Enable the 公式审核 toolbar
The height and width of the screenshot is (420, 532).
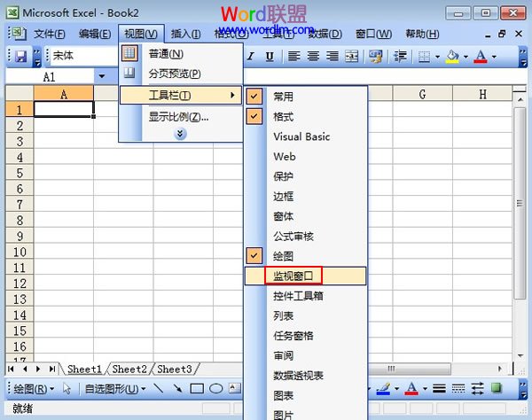[x=306, y=237]
